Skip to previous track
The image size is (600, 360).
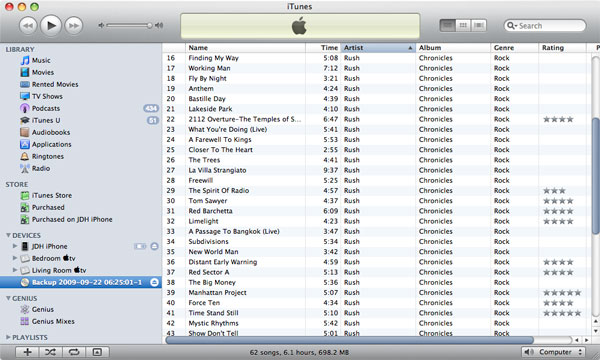[28, 26]
